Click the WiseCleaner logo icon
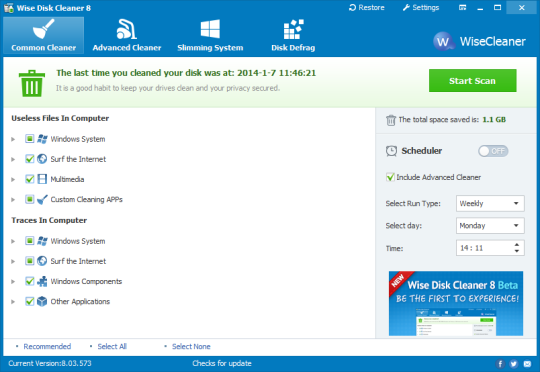This screenshot has width=540, height=372. tap(443, 41)
